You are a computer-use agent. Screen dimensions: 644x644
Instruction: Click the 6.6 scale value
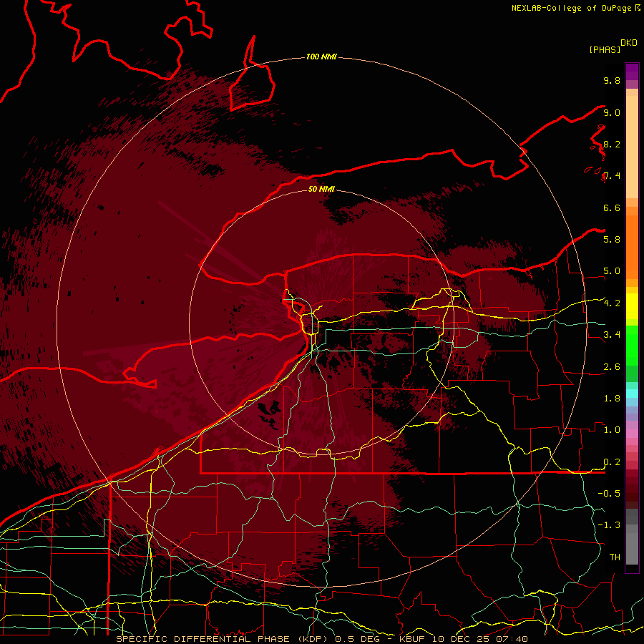tap(612, 208)
